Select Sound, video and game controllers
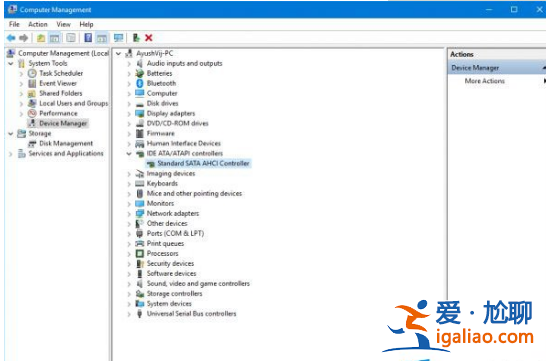This screenshot has width=546, height=364. [x=198, y=284]
